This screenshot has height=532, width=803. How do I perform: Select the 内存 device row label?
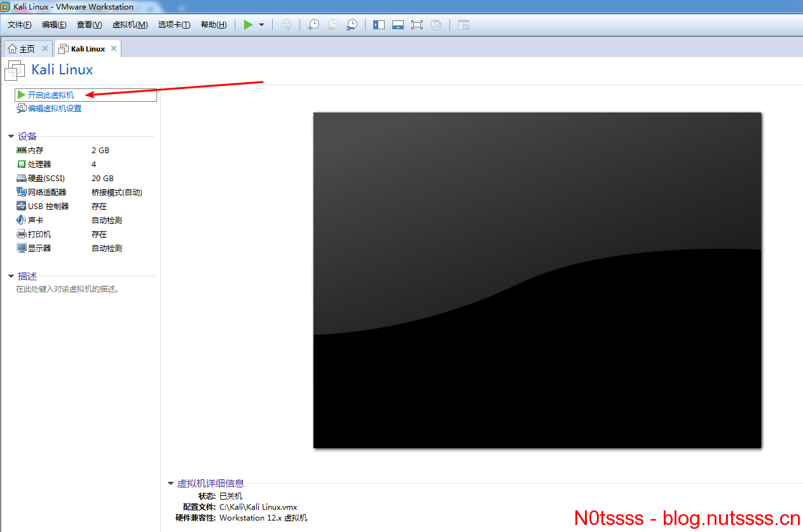click(36, 151)
